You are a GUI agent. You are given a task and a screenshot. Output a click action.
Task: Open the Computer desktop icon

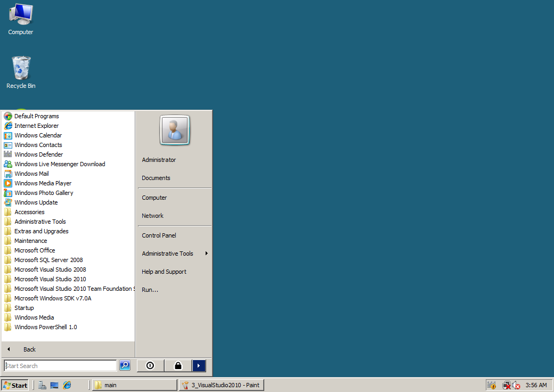20,19
